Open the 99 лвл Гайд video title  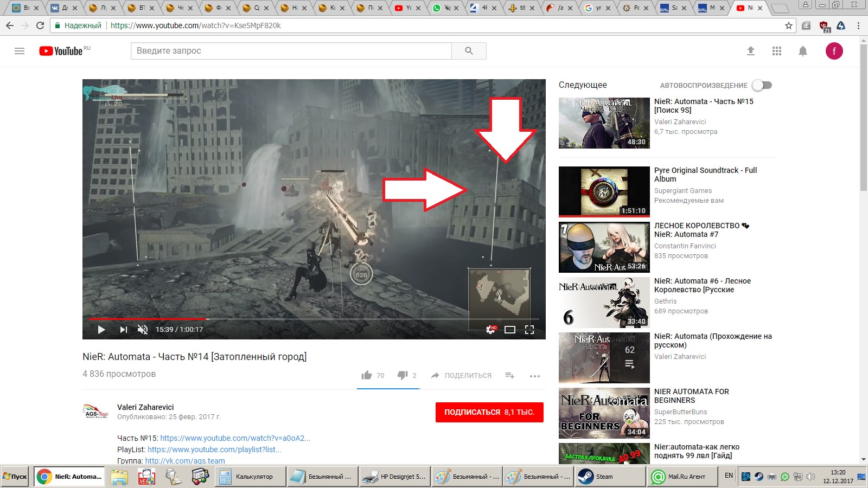tap(697, 451)
